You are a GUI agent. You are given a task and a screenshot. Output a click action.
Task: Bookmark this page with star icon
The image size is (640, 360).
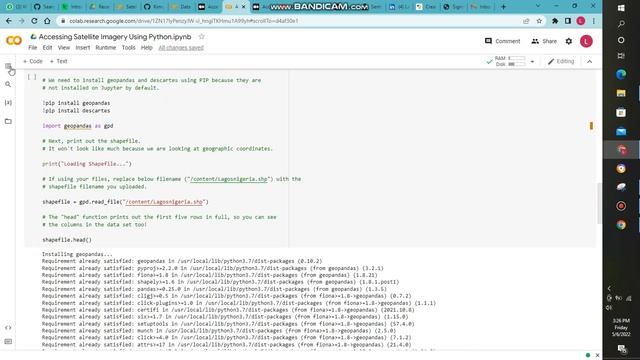539,21
